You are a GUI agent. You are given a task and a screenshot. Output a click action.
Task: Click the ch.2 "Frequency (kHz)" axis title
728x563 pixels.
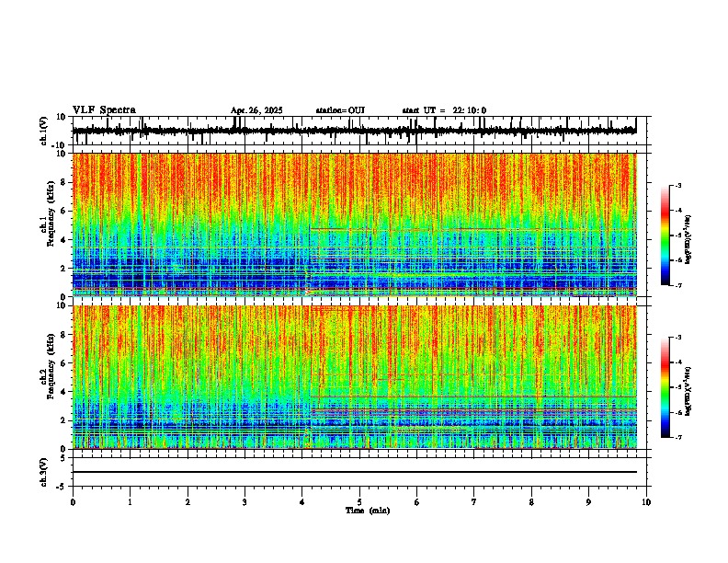(51, 366)
